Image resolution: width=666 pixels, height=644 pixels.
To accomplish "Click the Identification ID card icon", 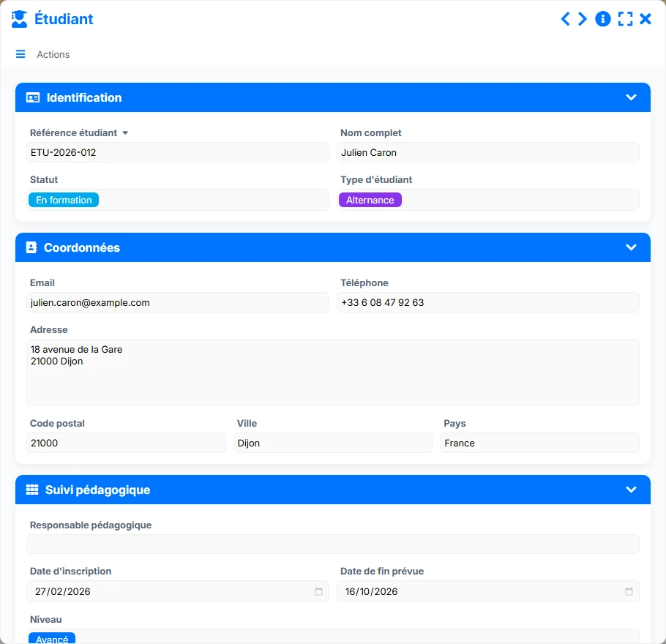I will pyautogui.click(x=33, y=98).
